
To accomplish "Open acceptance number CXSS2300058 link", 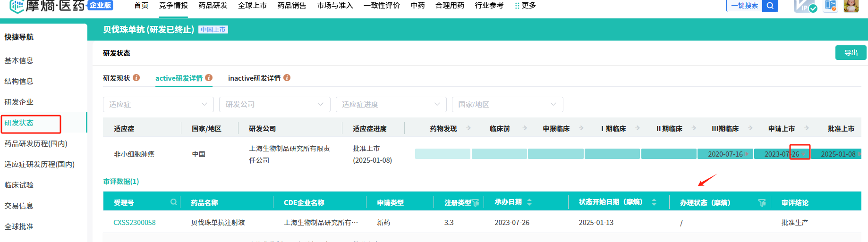I will [x=135, y=223].
